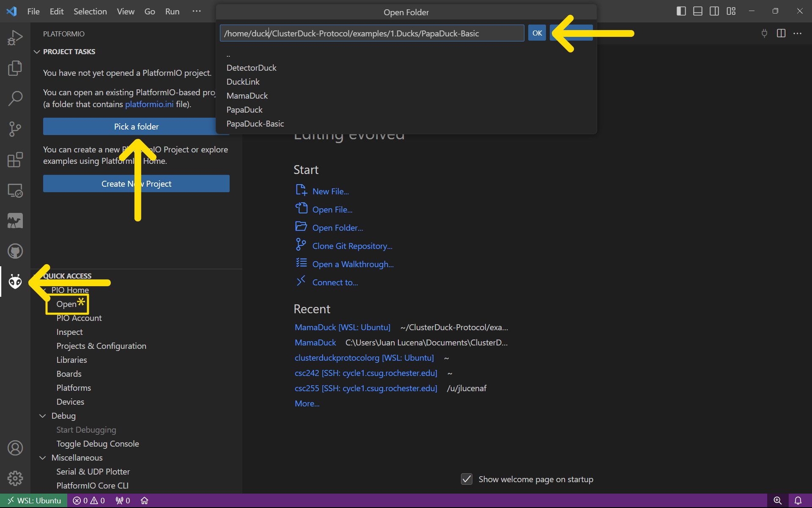Screen dimensions: 812x508
Task: Click the Clone Git Repository icon
Action: click(x=301, y=245)
